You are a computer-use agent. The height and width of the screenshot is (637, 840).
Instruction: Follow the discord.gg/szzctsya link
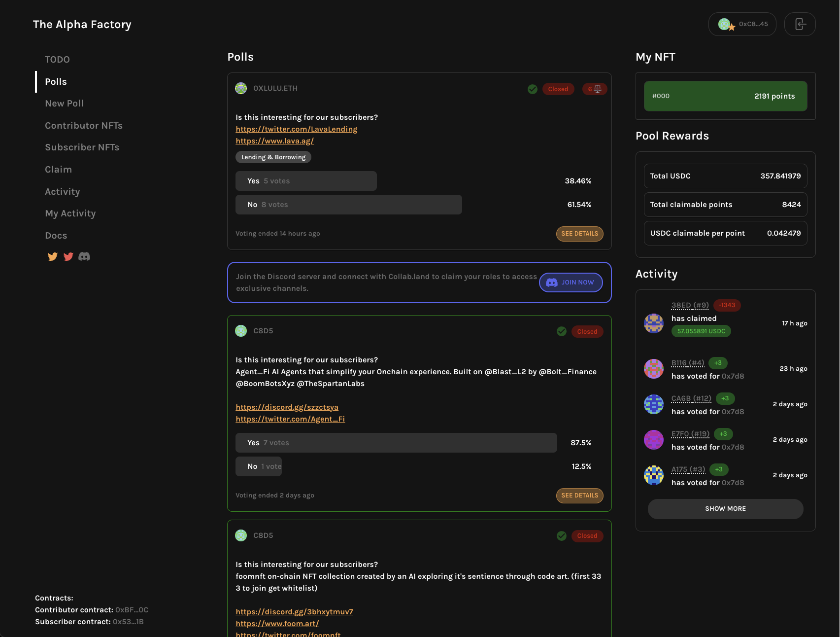287,407
